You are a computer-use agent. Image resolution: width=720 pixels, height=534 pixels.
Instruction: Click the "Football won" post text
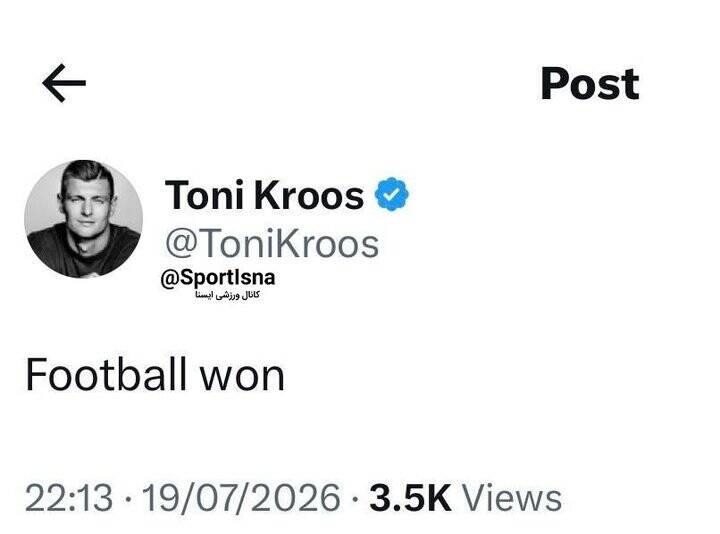[155, 375]
